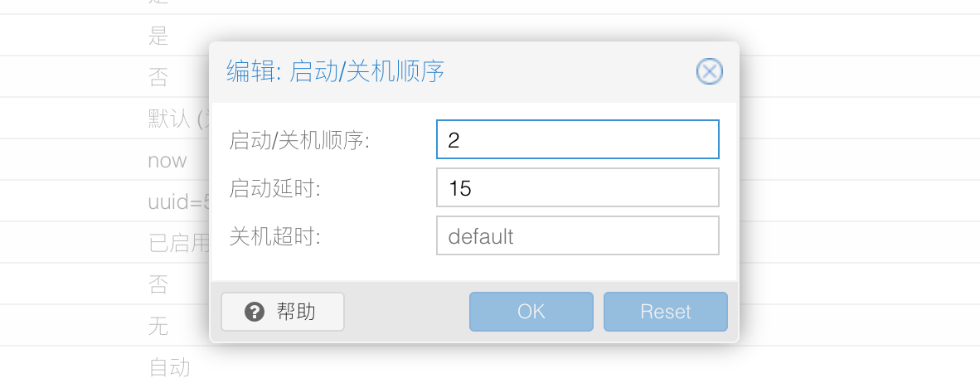Click the dialog title 编辑: 启动/关机顺序
This screenshot has width=980, height=383.
[336, 72]
